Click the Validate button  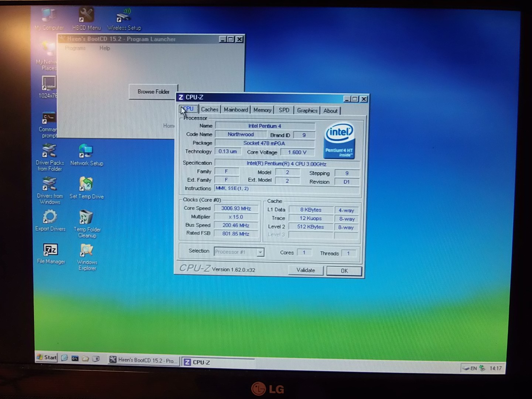[x=306, y=270]
